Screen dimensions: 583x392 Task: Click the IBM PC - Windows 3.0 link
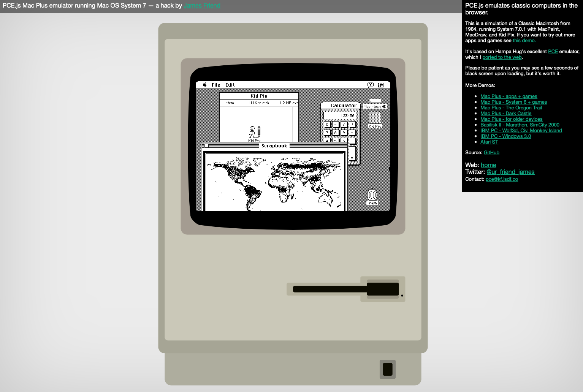click(505, 136)
